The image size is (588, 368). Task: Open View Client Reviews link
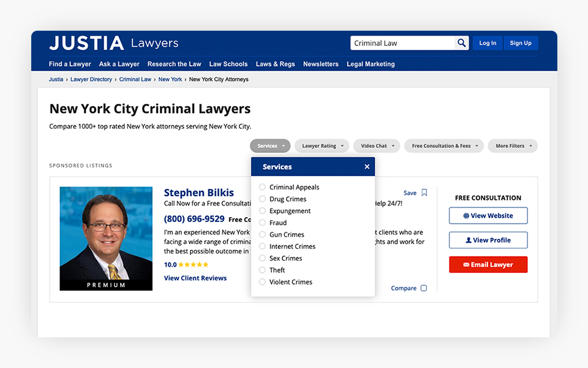pyautogui.click(x=195, y=278)
